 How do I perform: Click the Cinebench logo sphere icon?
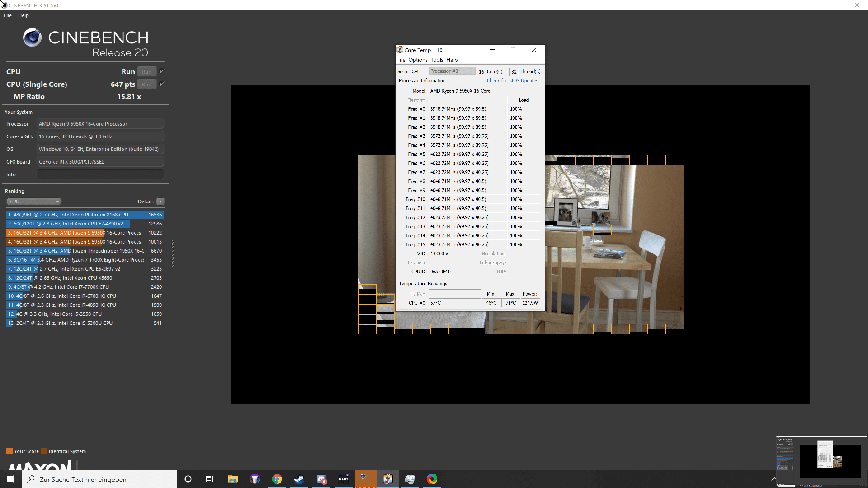point(32,37)
